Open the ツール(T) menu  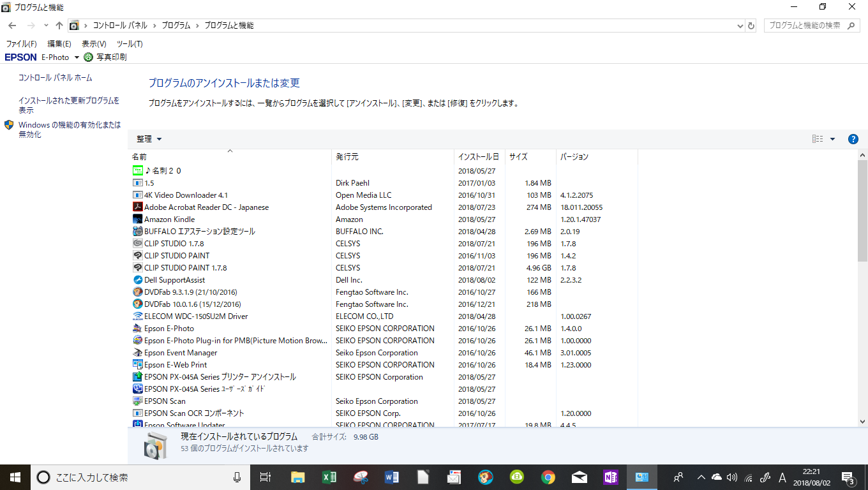pos(130,44)
